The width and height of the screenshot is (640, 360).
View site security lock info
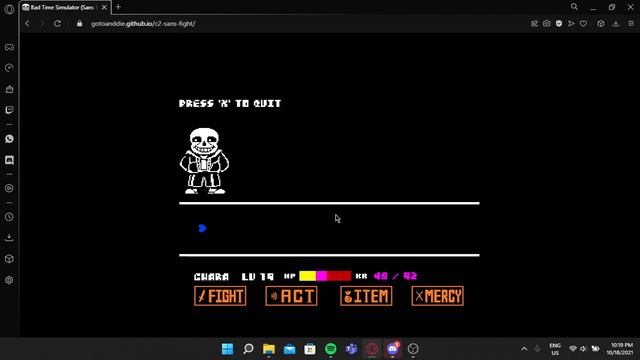point(80,24)
